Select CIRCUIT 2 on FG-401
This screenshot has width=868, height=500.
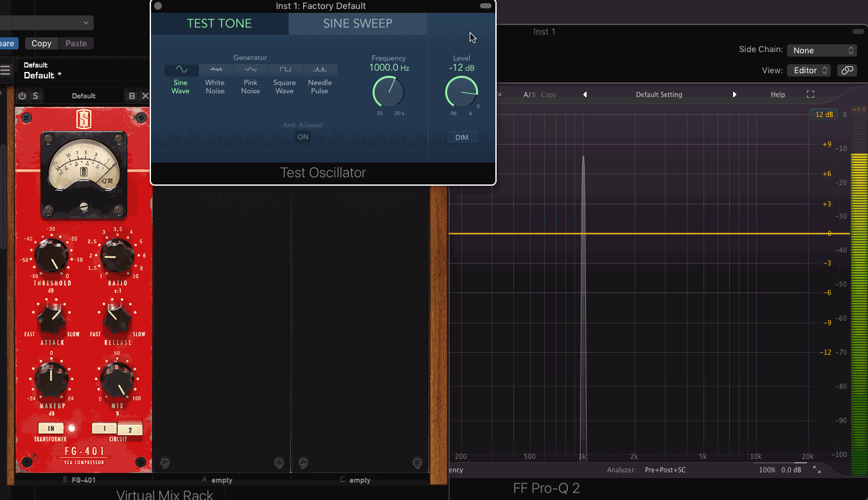pyautogui.click(x=130, y=429)
